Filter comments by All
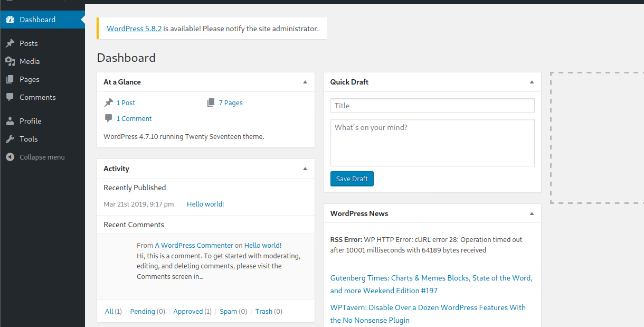Viewport: 644px width, 327px height. tap(109, 311)
